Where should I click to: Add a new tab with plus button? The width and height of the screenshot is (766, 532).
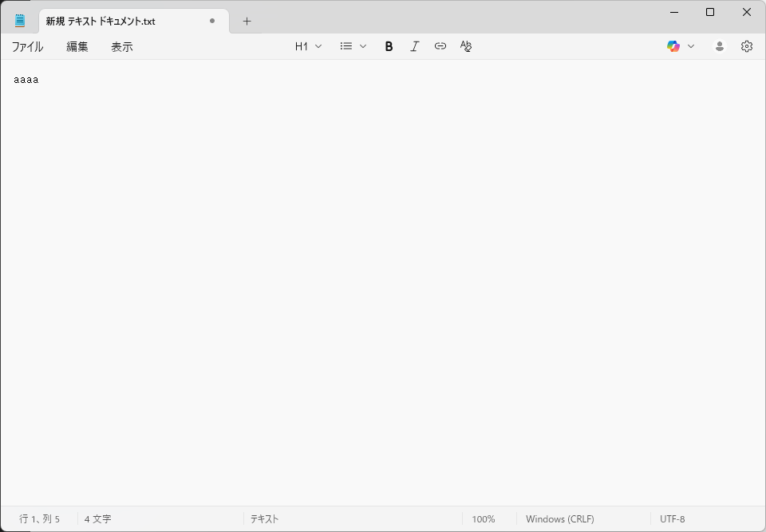[247, 22]
